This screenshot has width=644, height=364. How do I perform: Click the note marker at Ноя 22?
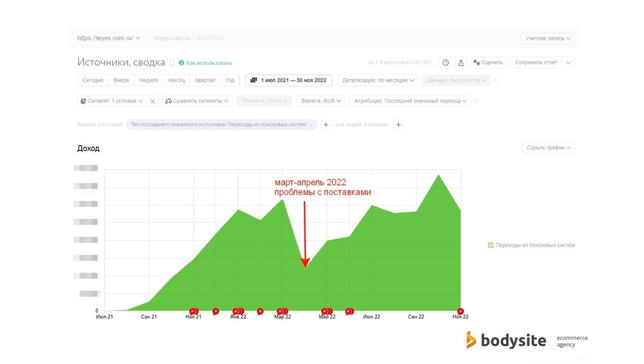coord(460,311)
